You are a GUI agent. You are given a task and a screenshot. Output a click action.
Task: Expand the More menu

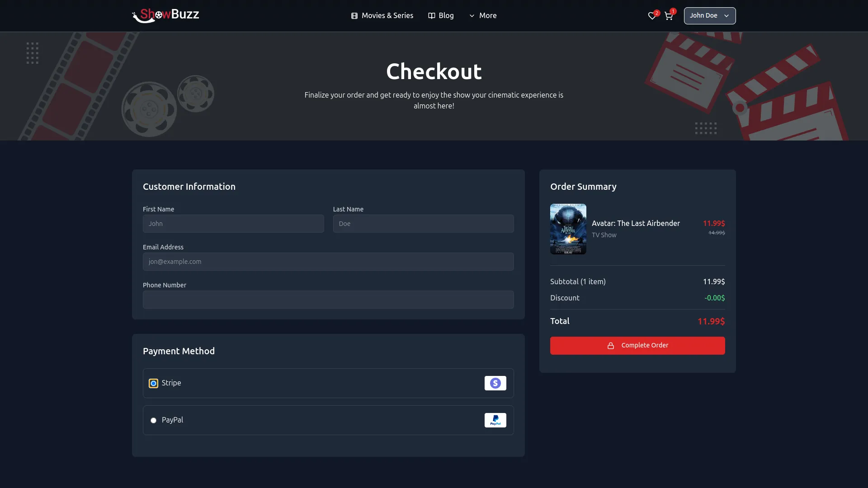[483, 15]
